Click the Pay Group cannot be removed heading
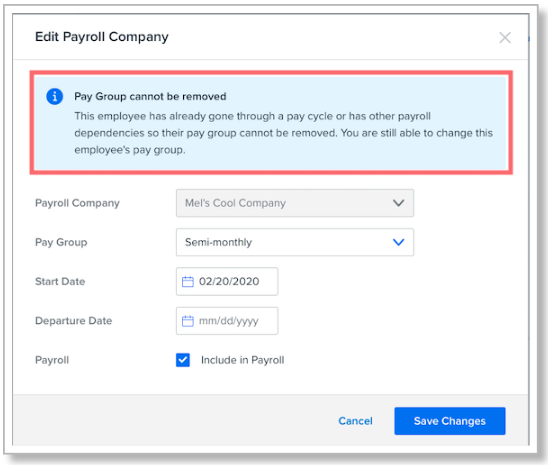Image resolution: width=548 pixels, height=465 pixels. coord(150,96)
